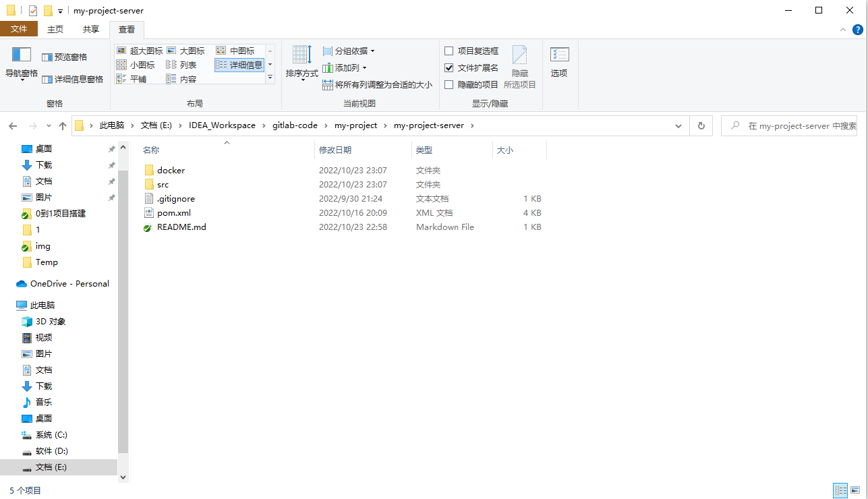
Task: Click the Back navigation arrow
Action: click(12, 126)
